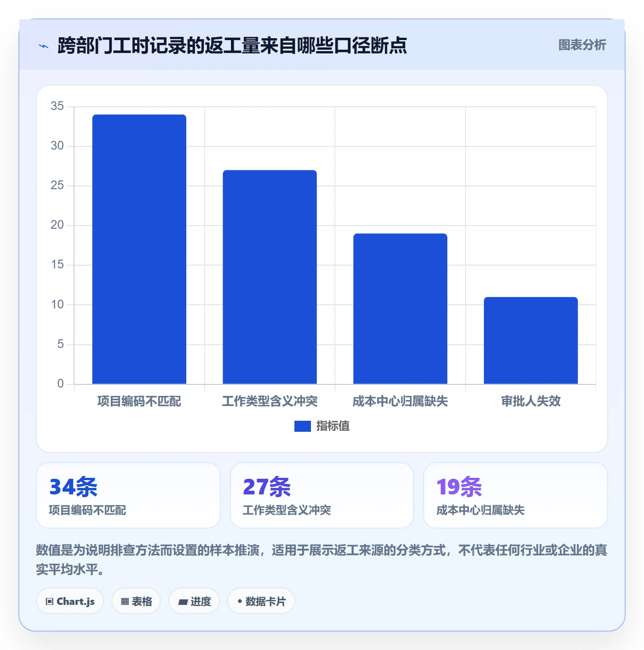Open the 34条 项目编码不匹配 stat card
Viewport: 644px width, 650px height.
[128, 495]
